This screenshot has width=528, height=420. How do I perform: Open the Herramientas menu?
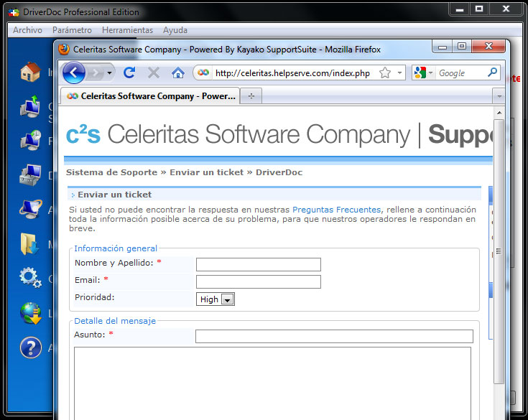pyautogui.click(x=127, y=30)
